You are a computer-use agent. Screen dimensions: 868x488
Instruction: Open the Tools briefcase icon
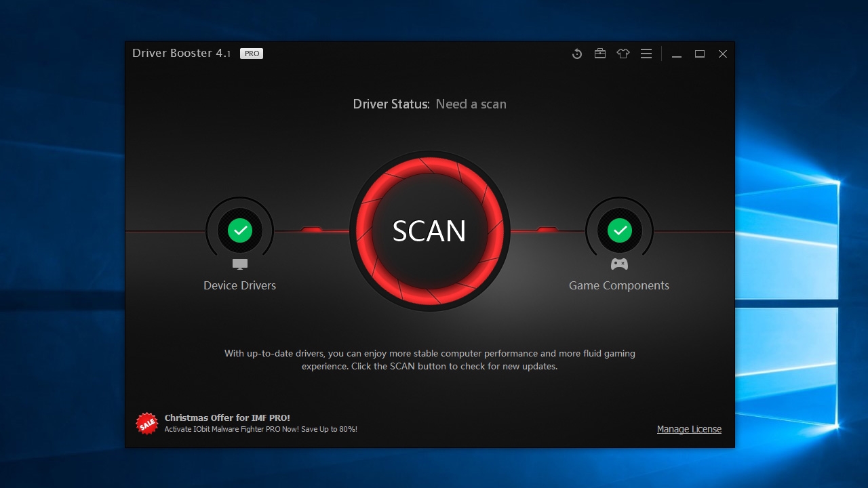pyautogui.click(x=600, y=54)
